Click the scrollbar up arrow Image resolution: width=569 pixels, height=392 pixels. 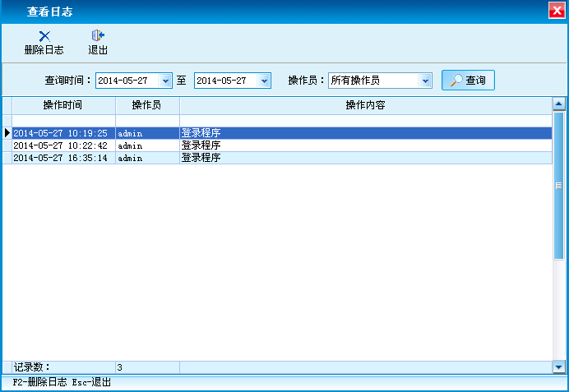559,104
